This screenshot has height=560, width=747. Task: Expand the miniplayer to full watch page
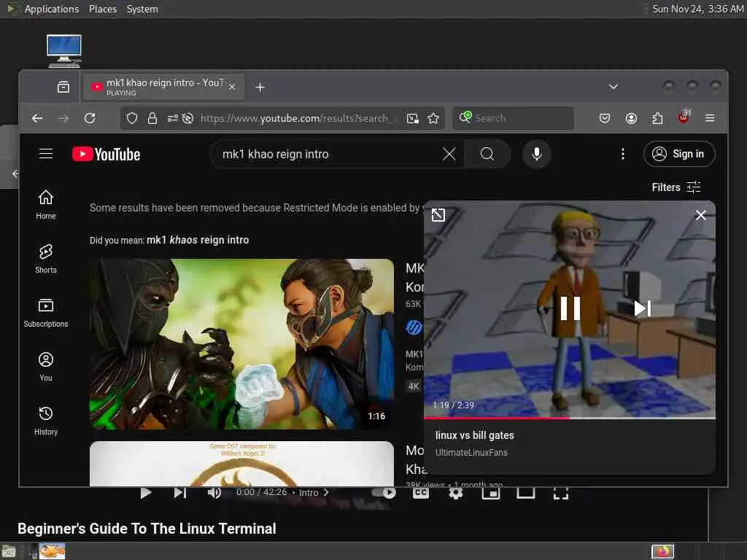(438, 215)
